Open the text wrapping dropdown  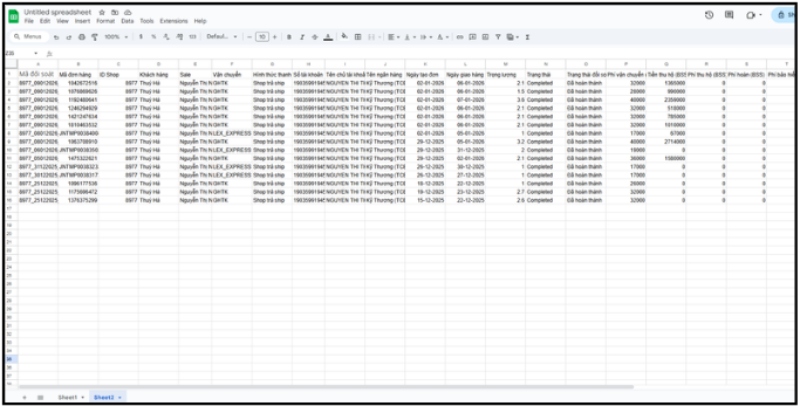426,37
